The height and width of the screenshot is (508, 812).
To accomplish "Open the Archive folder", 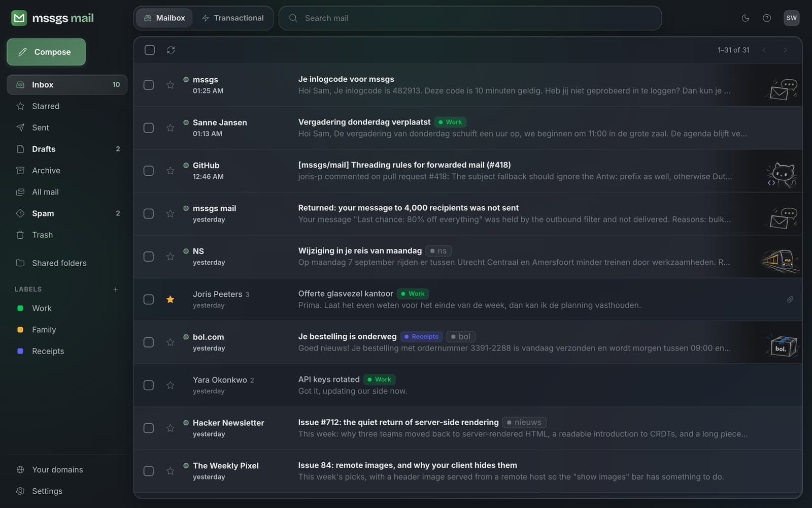I will pos(67,171).
